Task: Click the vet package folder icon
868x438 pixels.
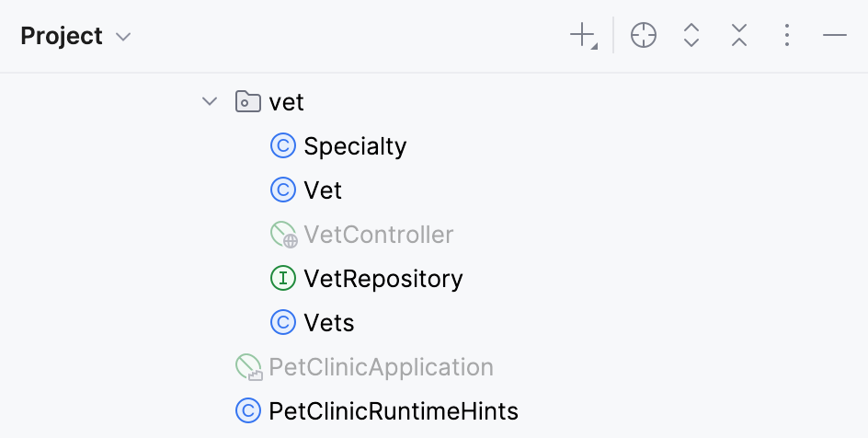Action: coord(247,101)
